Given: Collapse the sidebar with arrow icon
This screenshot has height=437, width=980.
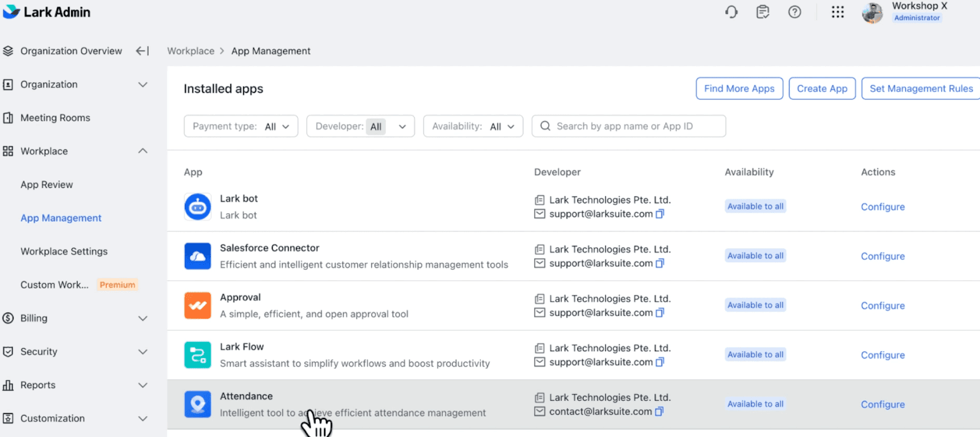Looking at the screenshot, I should point(142,51).
